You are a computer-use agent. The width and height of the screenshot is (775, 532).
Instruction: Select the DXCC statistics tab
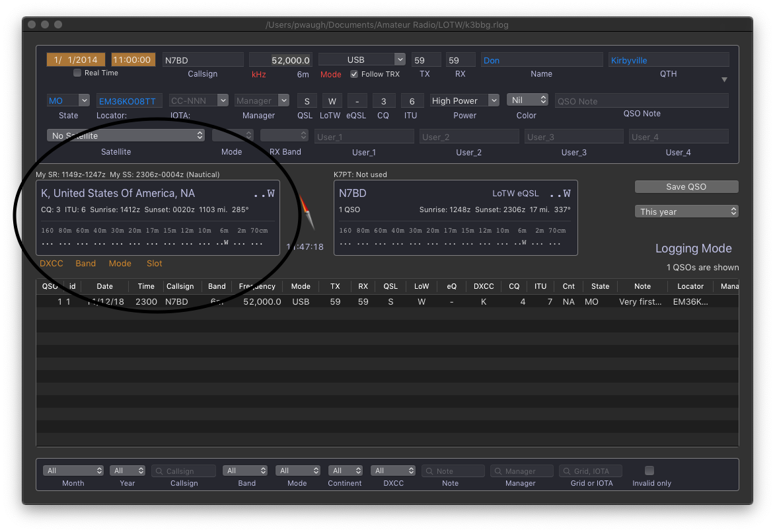(x=52, y=264)
